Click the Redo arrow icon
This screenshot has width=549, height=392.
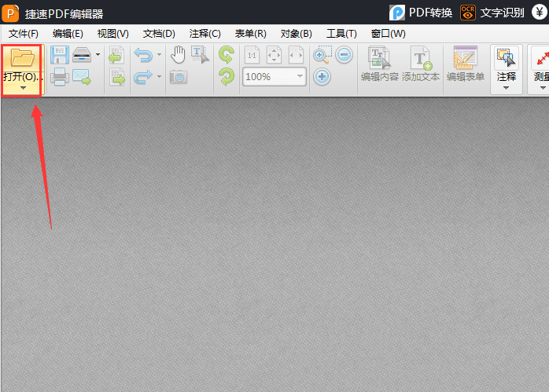click(143, 77)
